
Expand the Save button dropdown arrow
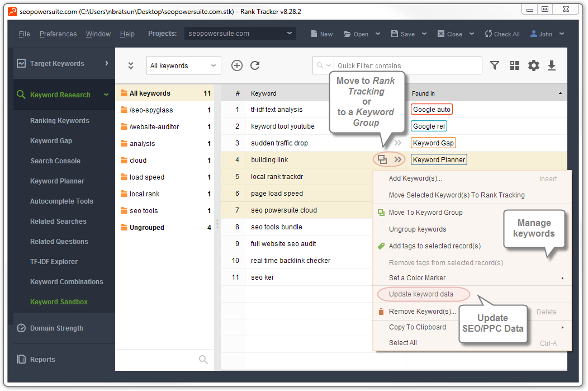tap(424, 34)
